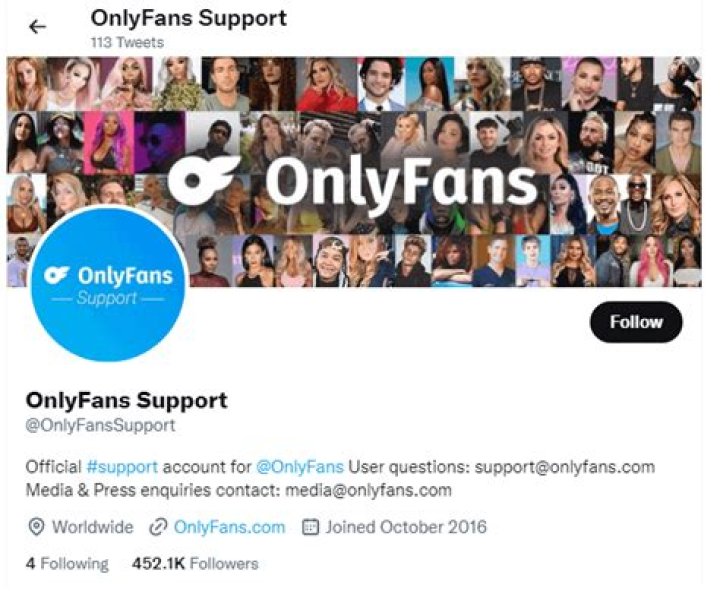Screen dimensions: 720x591
Task: Click the 113 Tweets count in header
Action: pyautogui.click(x=127, y=43)
